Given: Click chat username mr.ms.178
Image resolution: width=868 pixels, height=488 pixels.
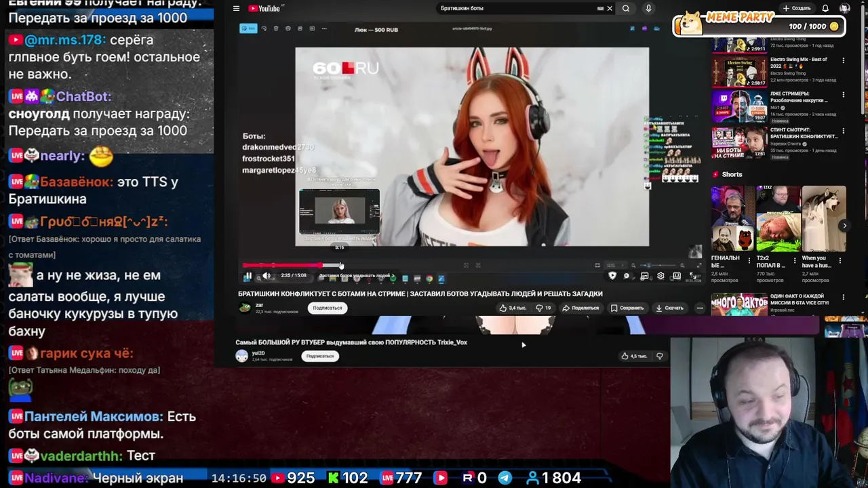Looking at the screenshot, I should pos(65,40).
